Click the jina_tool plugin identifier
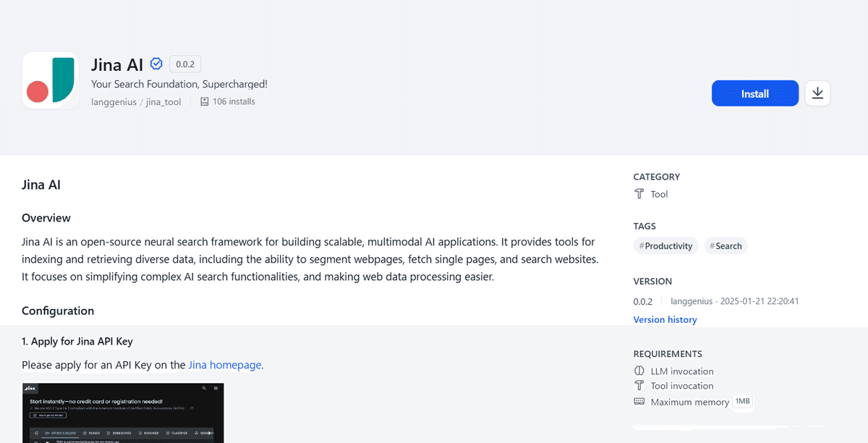The height and width of the screenshot is (443, 868). coord(163,102)
